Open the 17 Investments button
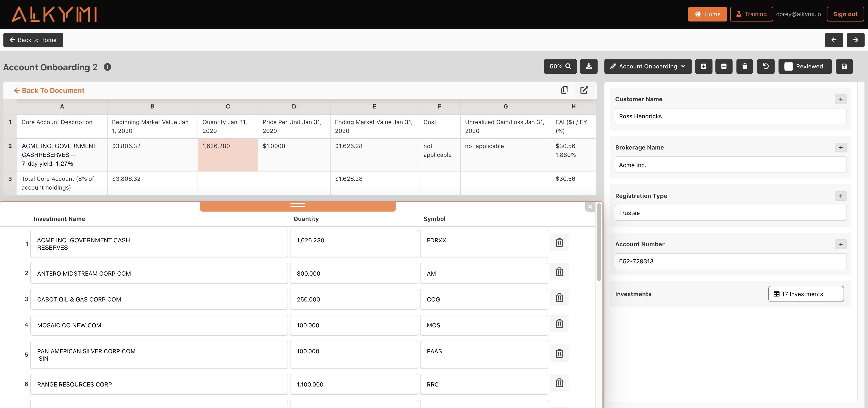 click(x=806, y=294)
